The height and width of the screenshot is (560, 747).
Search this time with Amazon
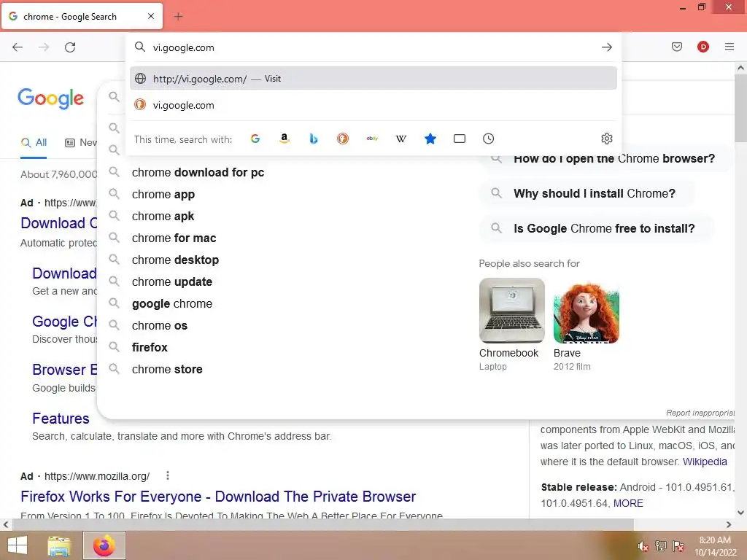pyautogui.click(x=285, y=139)
